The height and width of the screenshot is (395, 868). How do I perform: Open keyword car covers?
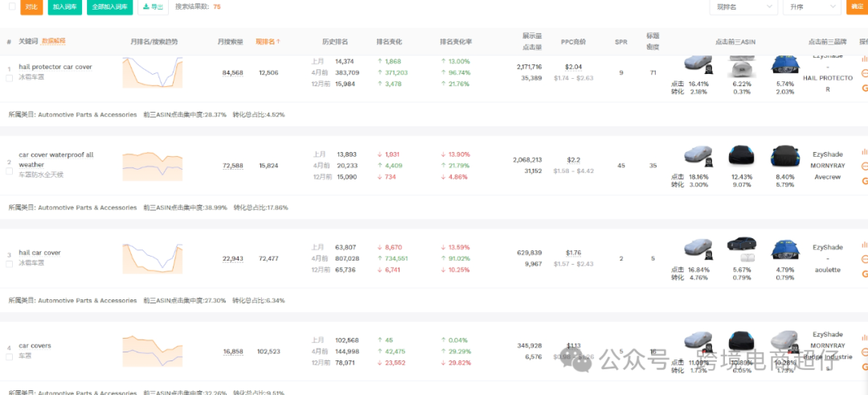(x=35, y=346)
